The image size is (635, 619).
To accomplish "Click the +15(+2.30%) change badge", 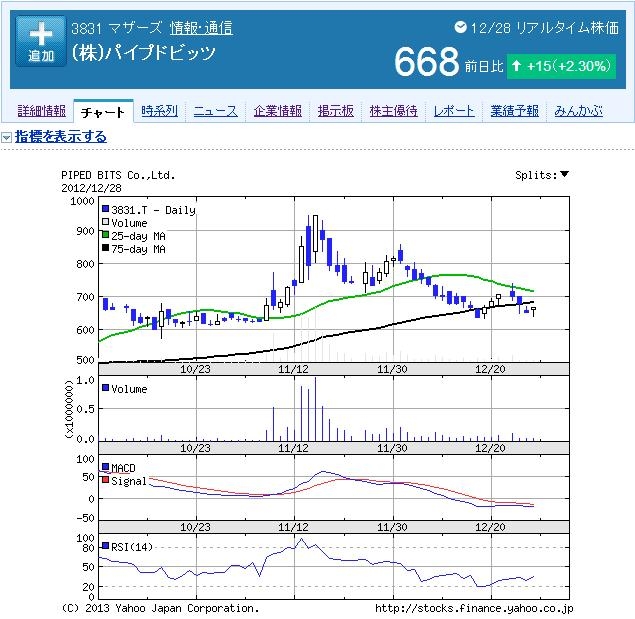I will 561,66.
